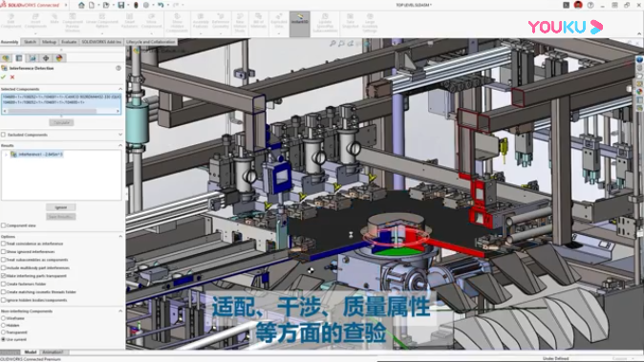The height and width of the screenshot is (362, 644).
Task: Enable Create matching cosmetic threads folder
Action: [x=3, y=292]
